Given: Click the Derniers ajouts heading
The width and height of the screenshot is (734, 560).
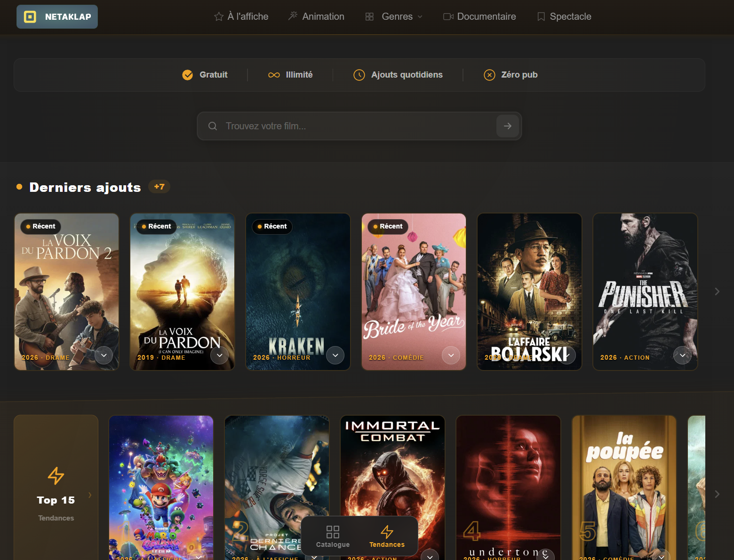Looking at the screenshot, I should 85,187.
